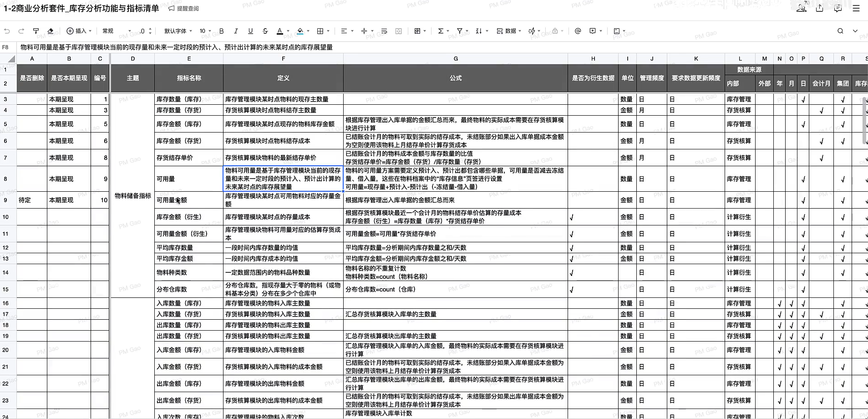Click the 提醒查阅 reminder button
Image resolution: width=868 pixels, height=419 pixels.
183,8
